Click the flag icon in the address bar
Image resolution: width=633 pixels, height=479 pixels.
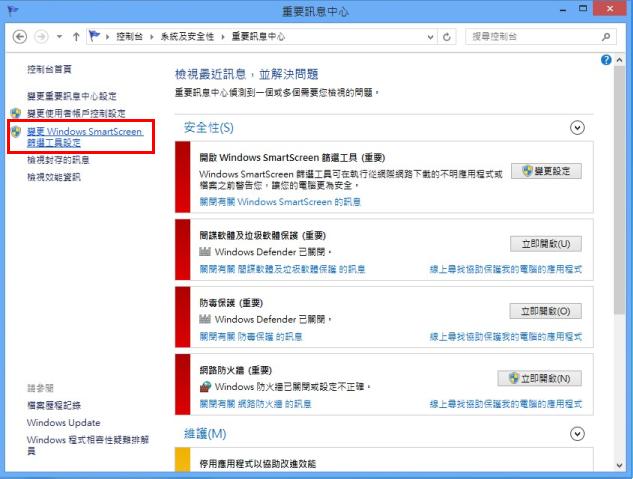pyautogui.click(x=94, y=36)
